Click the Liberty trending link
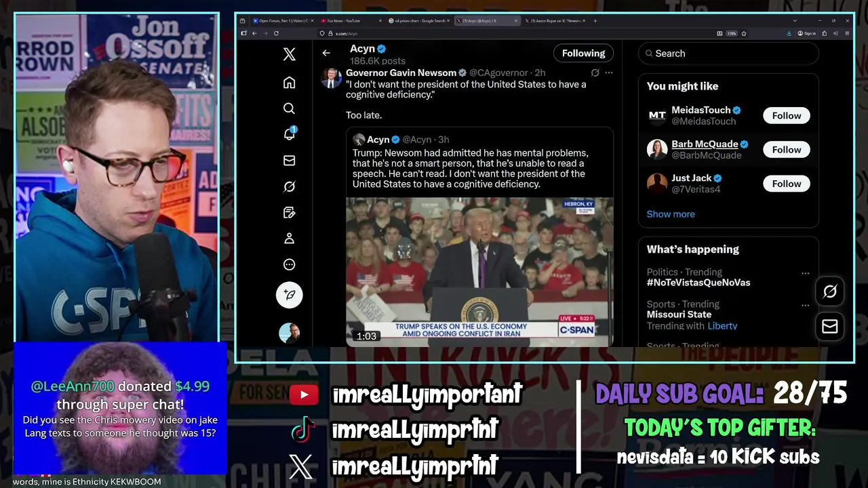868x488 pixels. coord(722,326)
